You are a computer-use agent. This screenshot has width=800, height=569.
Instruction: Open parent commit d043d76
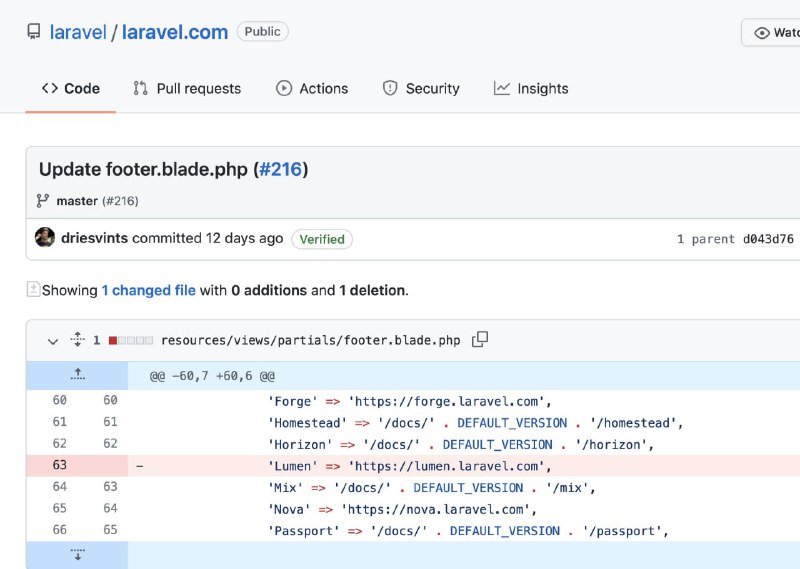[x=768, y=239]
